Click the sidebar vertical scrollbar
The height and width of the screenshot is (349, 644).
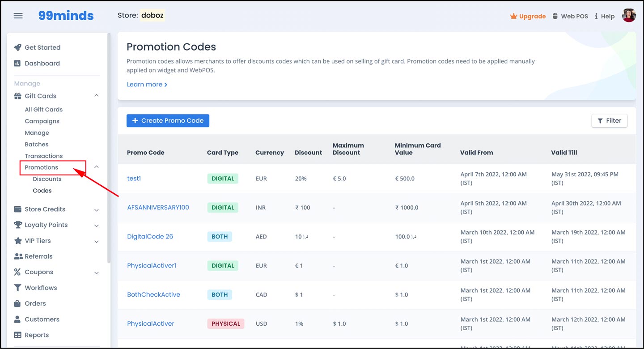click(109, 148)
